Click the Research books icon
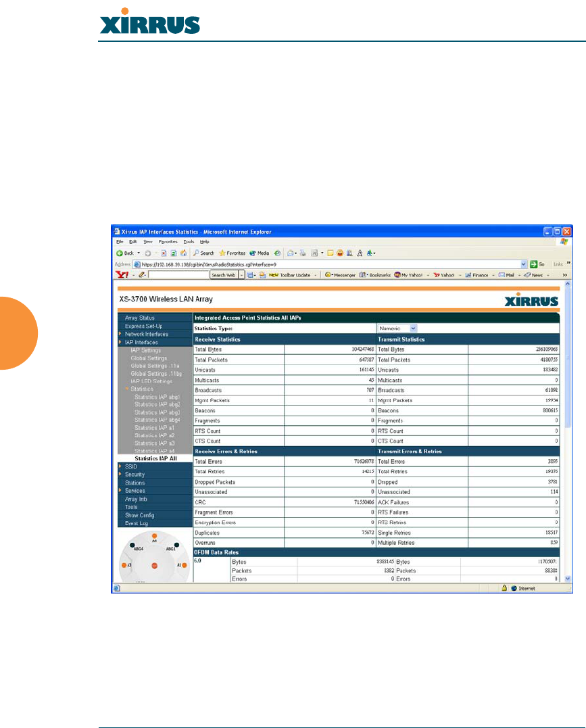This screenshot has width=586, height=728. (349, 253)
